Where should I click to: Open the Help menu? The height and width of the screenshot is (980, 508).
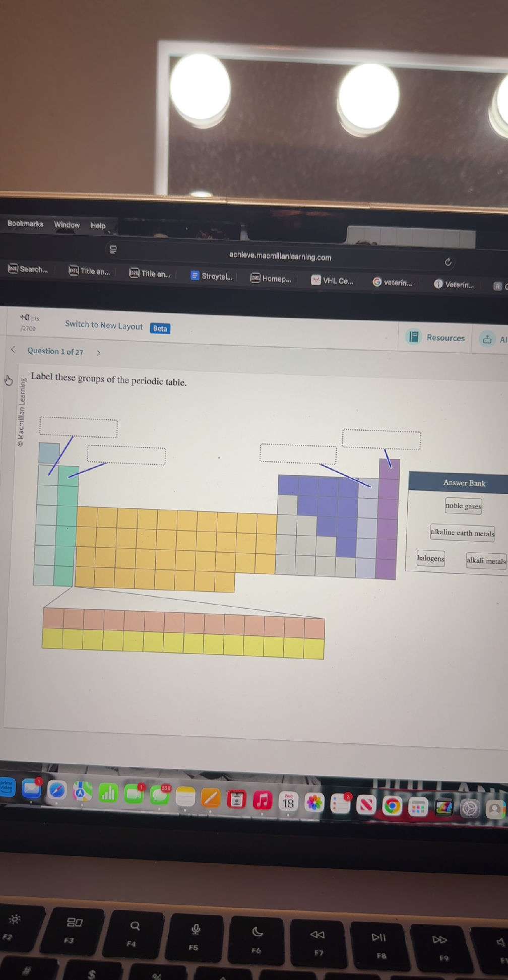tap(98, 226)
